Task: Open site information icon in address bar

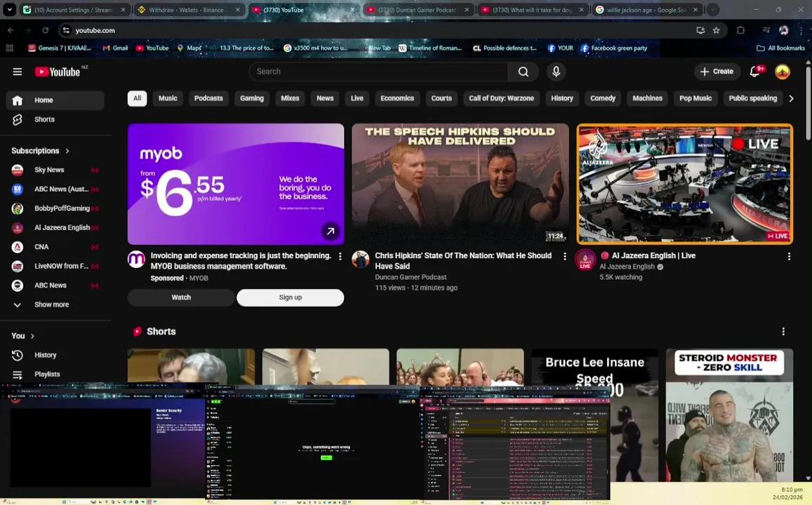Action: click(66, 31)
